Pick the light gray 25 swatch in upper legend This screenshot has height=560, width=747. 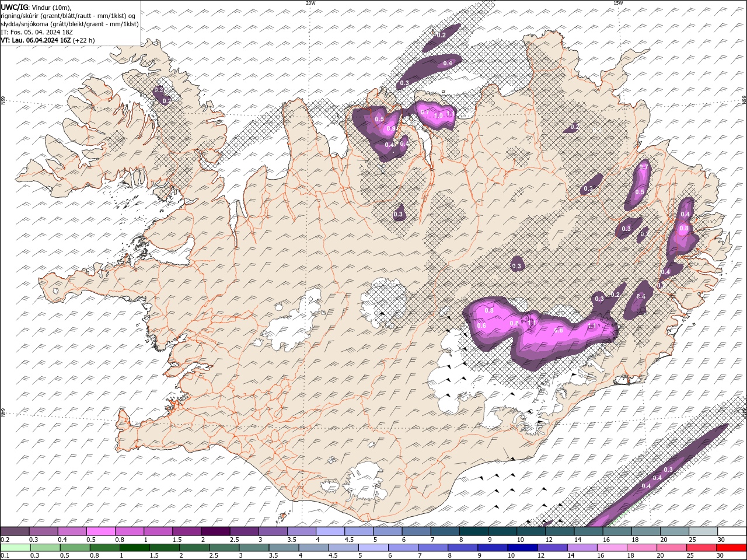point(703,531)
